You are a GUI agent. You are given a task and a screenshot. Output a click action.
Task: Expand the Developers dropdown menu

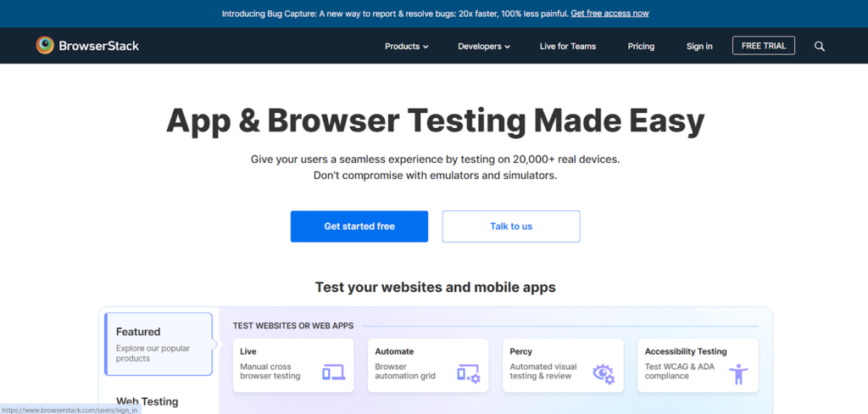tap(484, 47)
